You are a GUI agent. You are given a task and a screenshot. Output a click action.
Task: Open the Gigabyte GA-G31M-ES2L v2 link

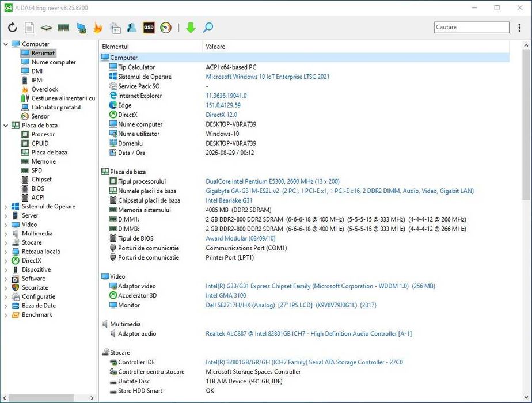[340, 191]
